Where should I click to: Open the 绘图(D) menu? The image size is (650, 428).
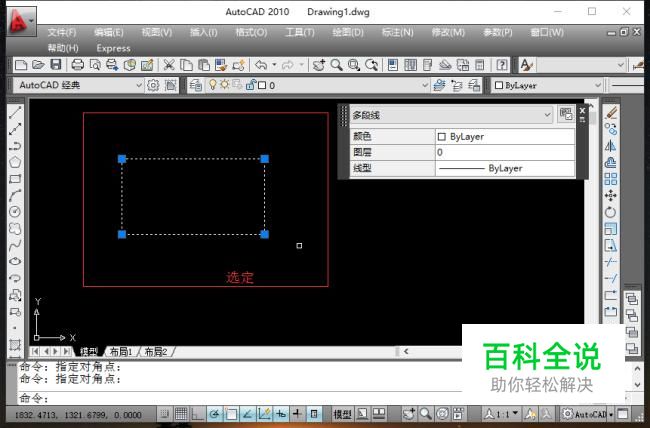pos(348,32)
